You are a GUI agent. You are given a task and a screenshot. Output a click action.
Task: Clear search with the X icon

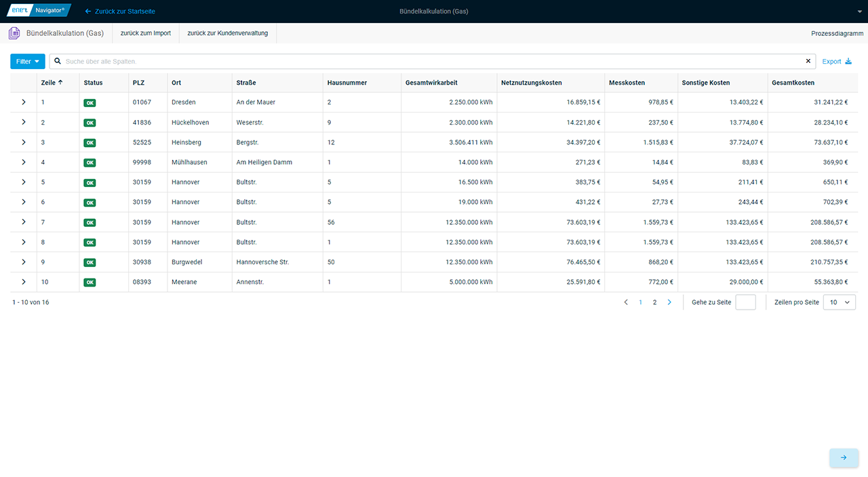point(808,62)
